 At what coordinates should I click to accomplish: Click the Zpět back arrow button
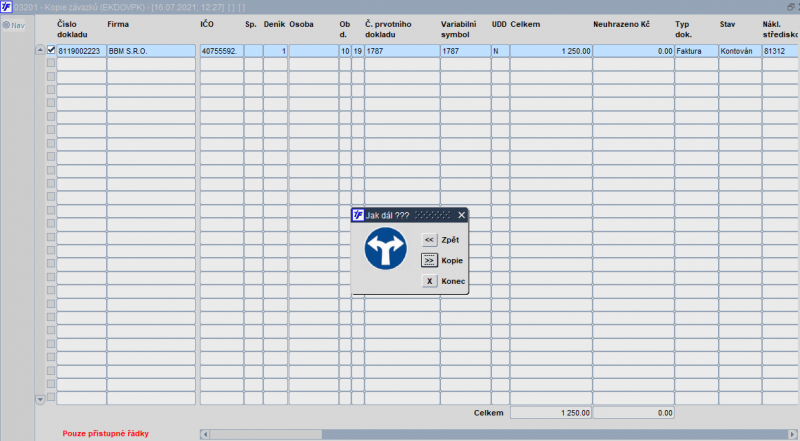point(430,240)
